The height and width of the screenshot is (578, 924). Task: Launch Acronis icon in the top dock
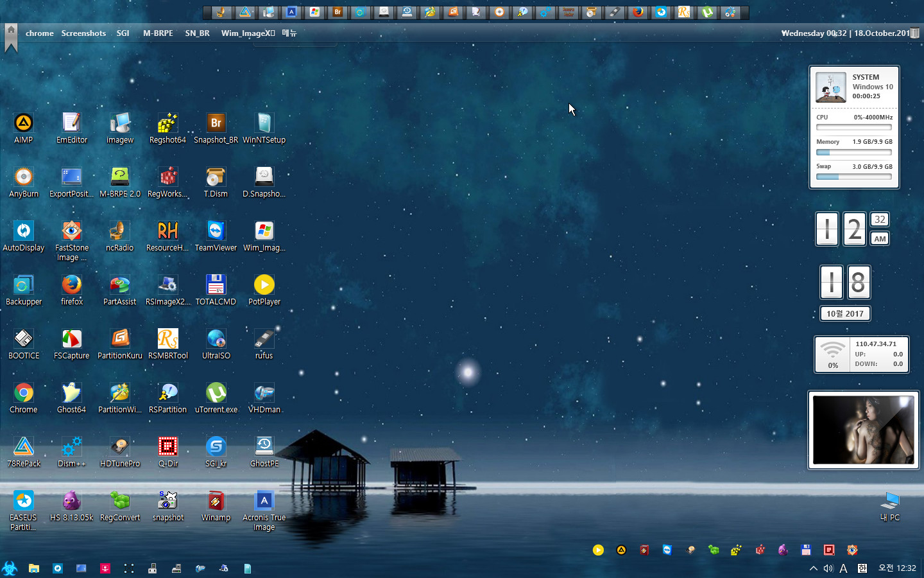(291, 12)
